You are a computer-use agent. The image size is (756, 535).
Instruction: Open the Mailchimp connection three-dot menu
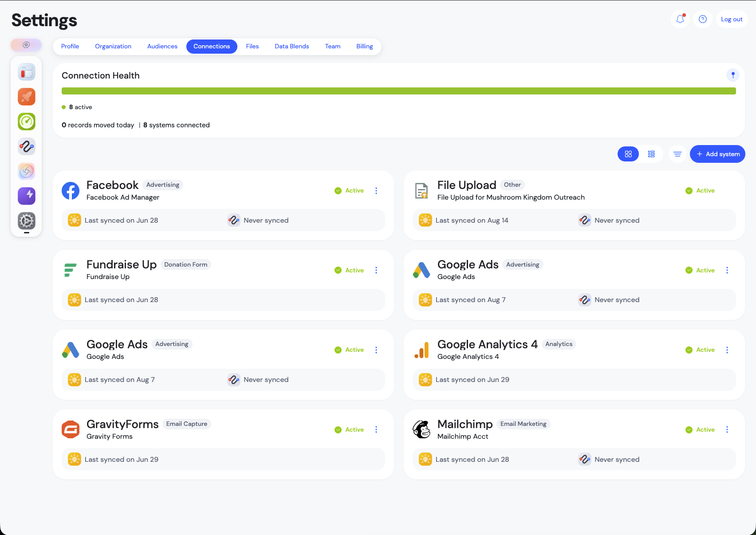(727, 429)
